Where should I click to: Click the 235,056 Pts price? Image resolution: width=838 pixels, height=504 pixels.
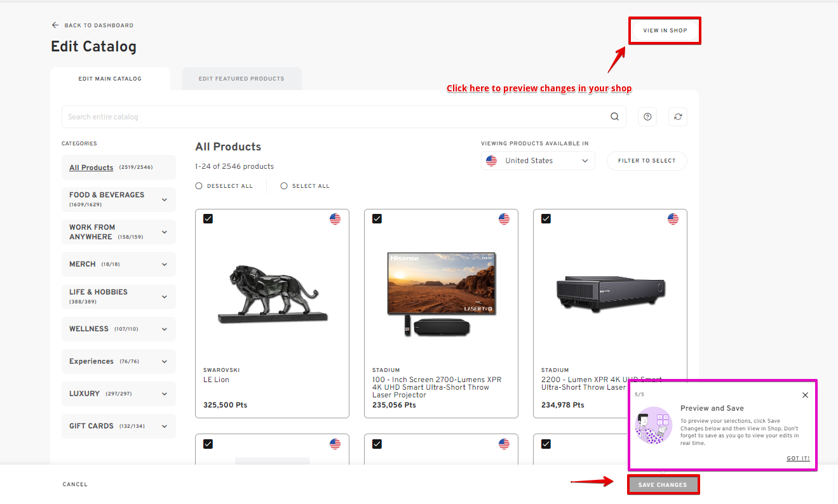pyautogui.click(x=394, y=405)
